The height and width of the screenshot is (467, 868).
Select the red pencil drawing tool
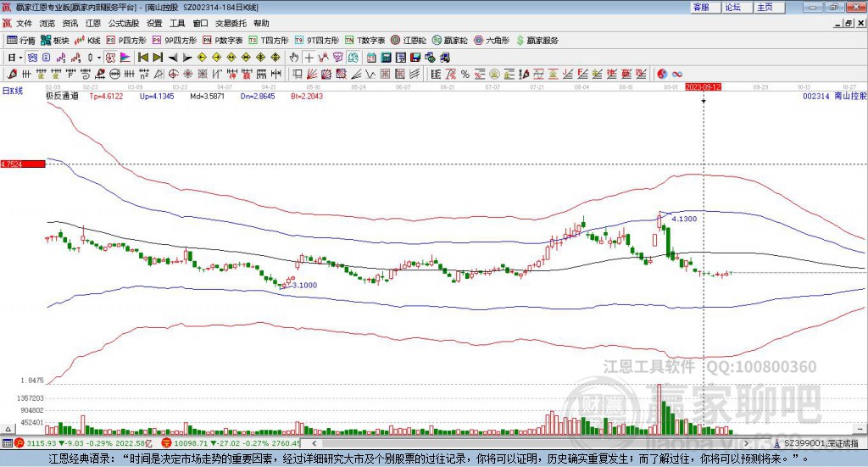[x=12, y=74]
